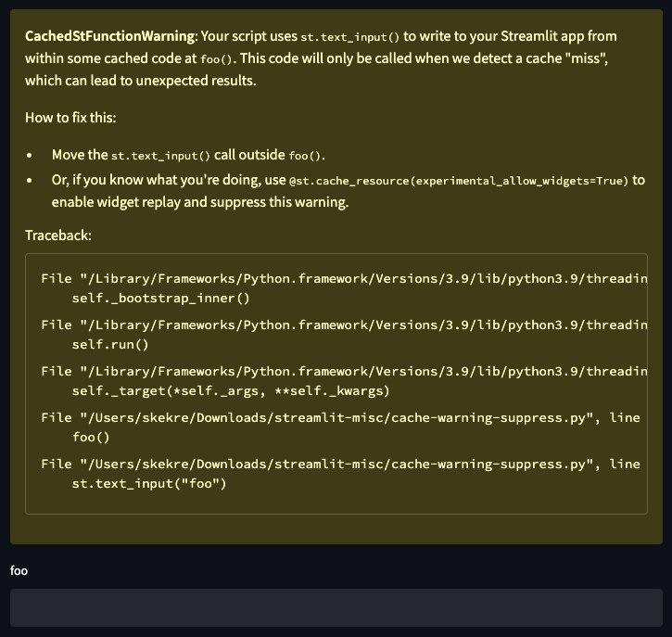
Task: Click the foo text input field
Action: click(336, 607)
